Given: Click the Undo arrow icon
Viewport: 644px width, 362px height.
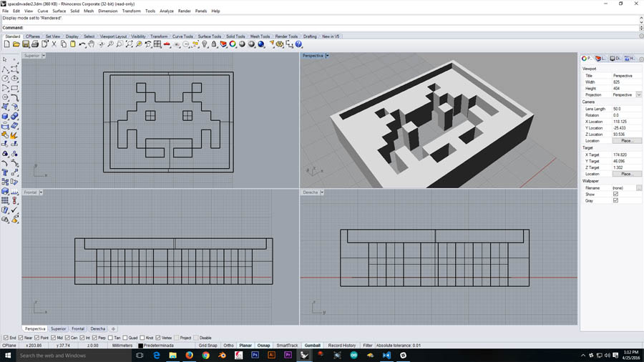Looking at the screenshot, I should point(82,44).
